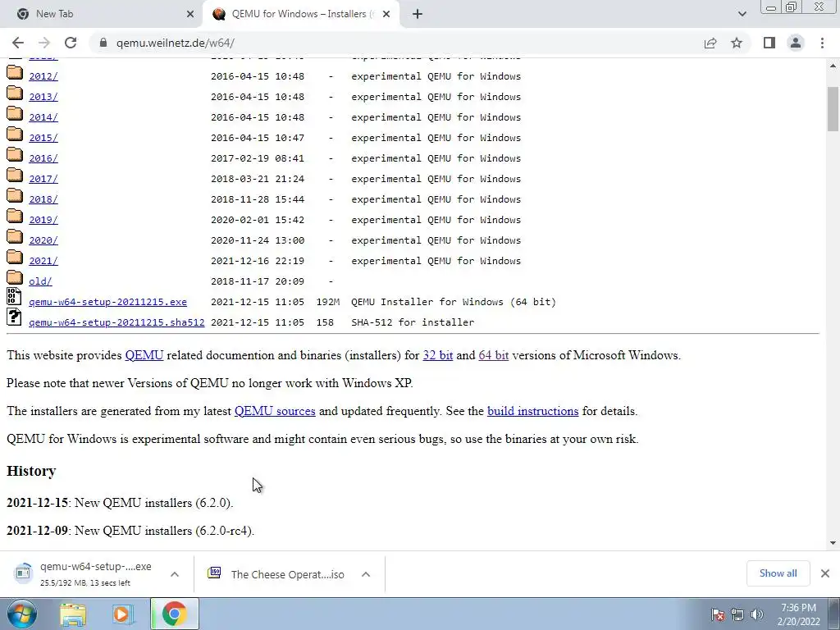Close the downloads bar
Screen dimensions: 840x630
click(x=825, y=573)
